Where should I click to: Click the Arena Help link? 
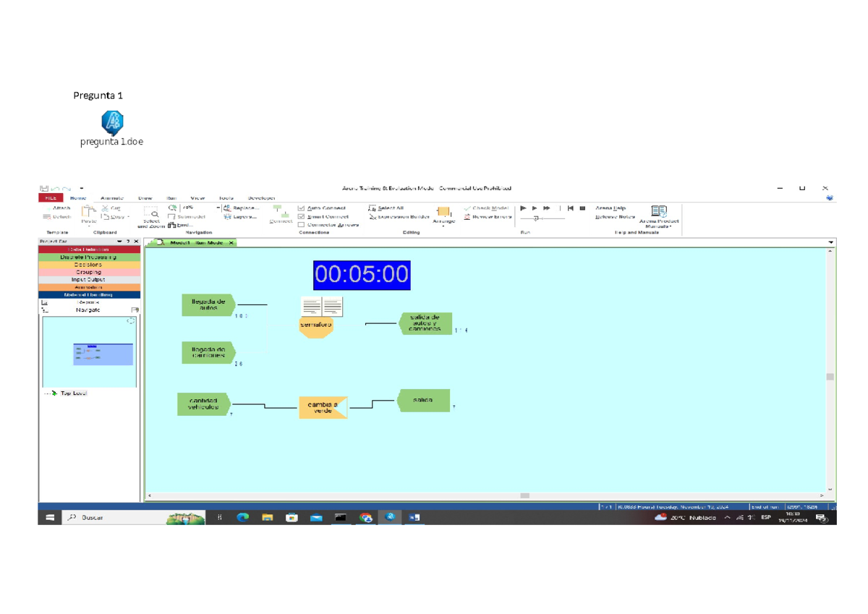610,208
